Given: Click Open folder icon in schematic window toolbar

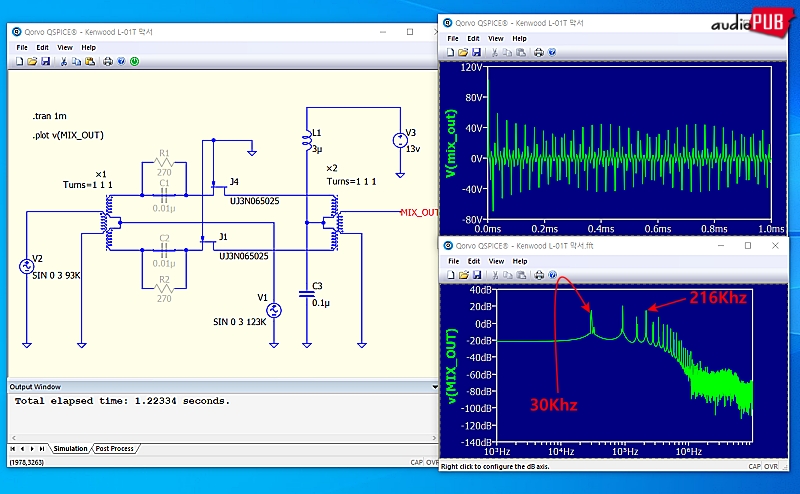Looking at the screenshot, I should pyautogui.click(x=32, y=62).
